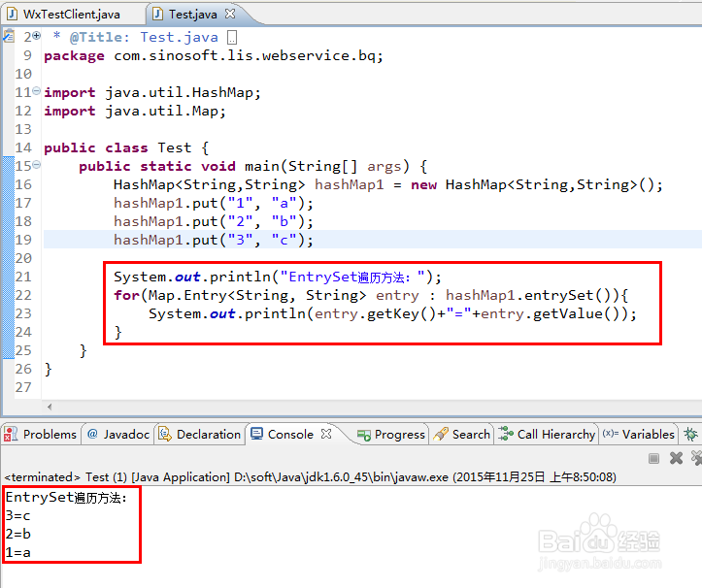Click hashMap1.put("1", "a") line
Image resolution: width=702 pixels, height=588 pixels.
click(213, 203)
